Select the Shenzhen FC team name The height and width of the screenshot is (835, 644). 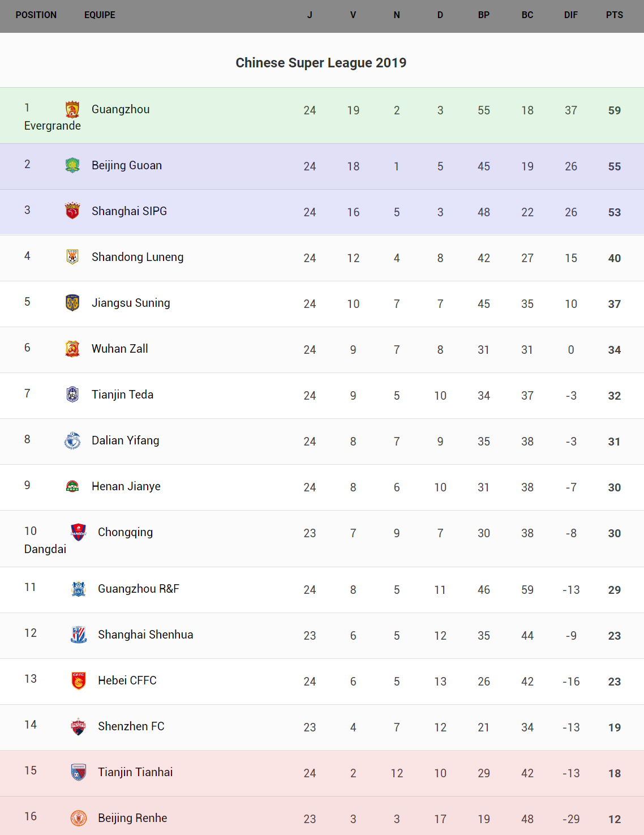pyautogui.click(x=131, y=726)
